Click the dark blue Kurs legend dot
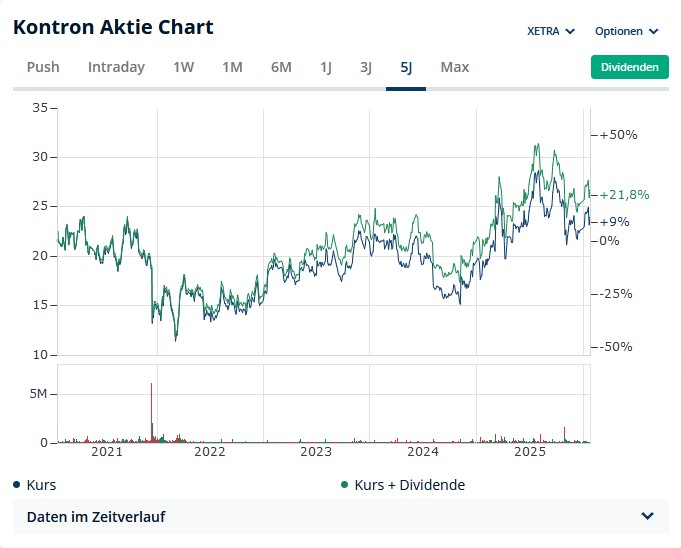 tap(17, 485)
